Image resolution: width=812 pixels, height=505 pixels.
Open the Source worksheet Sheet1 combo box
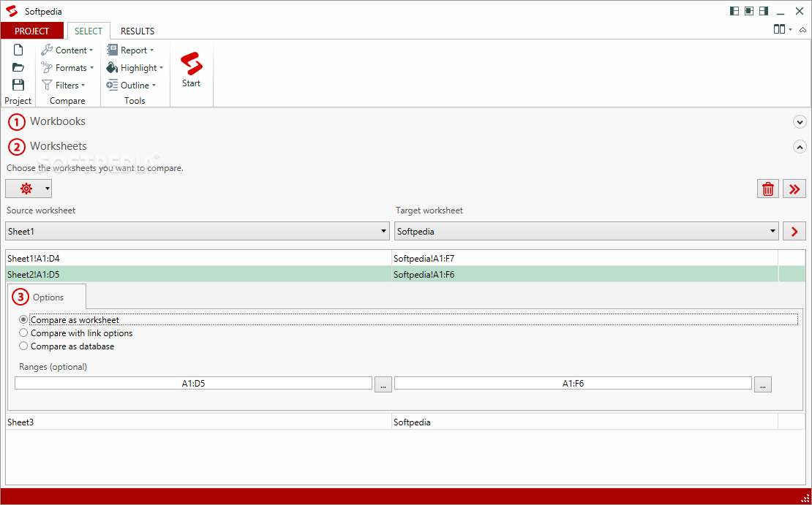[x=198, y=231]
